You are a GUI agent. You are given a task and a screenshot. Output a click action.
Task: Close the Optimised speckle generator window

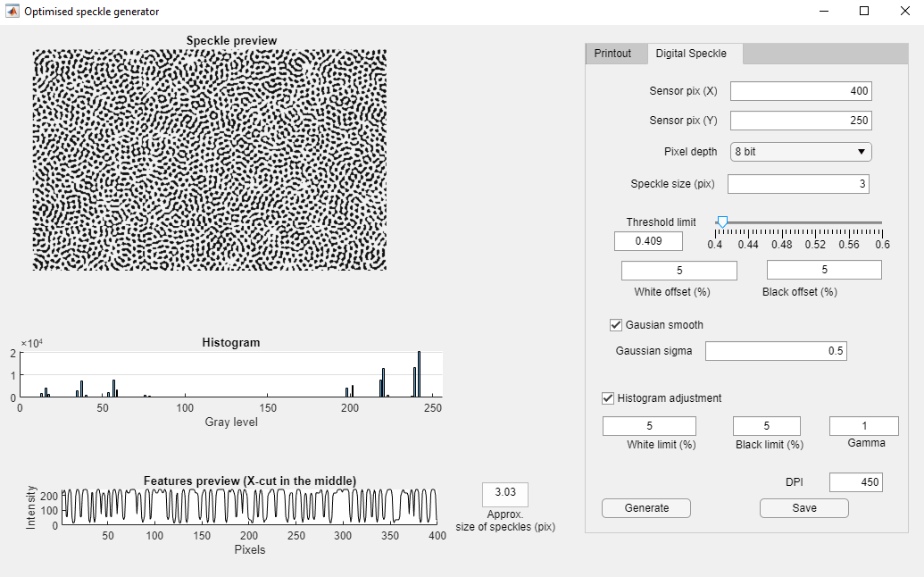[905, 12]
